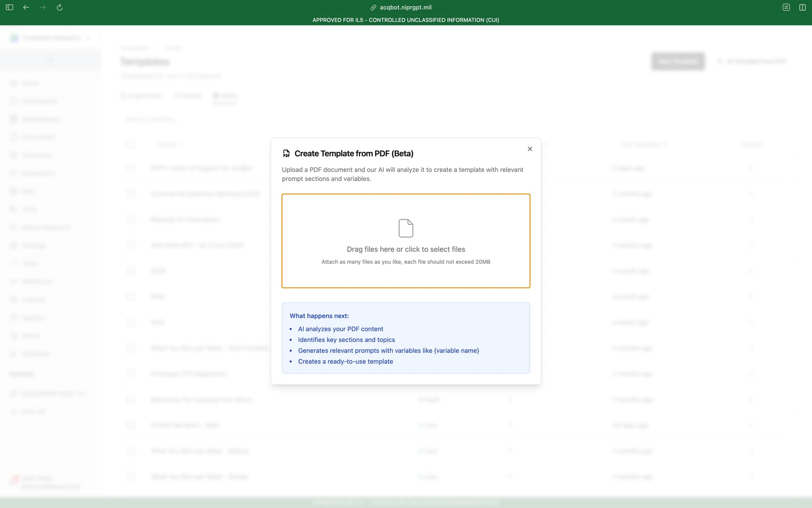Click the 'Create Template from PDF (Beta)' title
This screenshot has height=508, width=812.
[354, 154]
